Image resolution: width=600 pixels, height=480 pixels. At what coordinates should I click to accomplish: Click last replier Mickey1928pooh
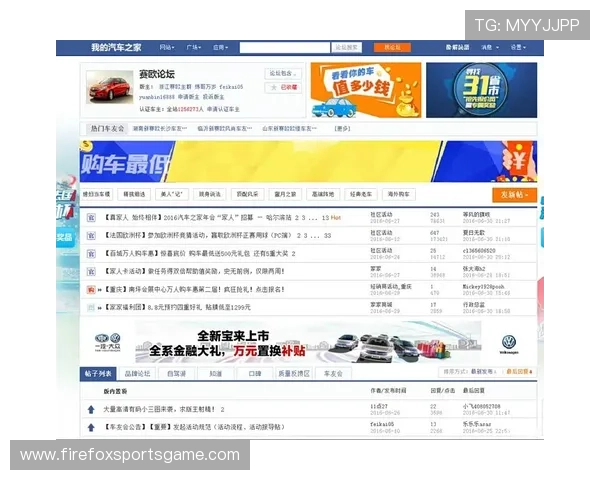[483, 287]
